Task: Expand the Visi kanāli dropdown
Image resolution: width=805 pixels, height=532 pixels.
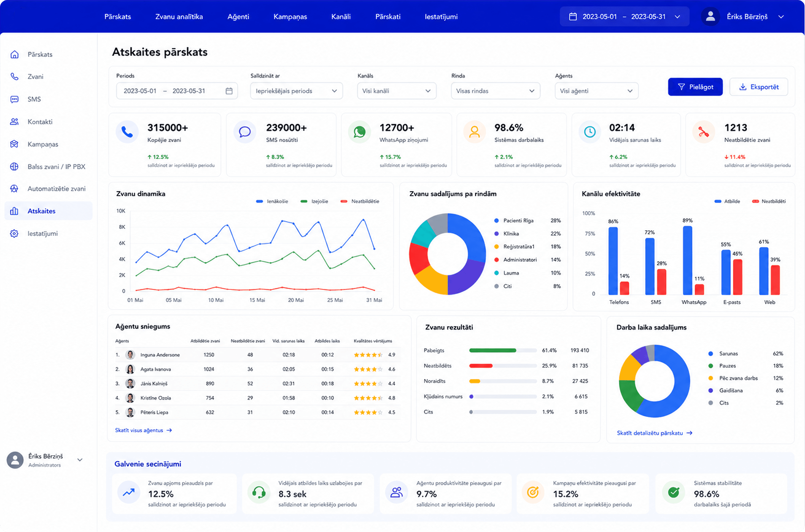Action: pyautogui.click(x=396, y=91)
